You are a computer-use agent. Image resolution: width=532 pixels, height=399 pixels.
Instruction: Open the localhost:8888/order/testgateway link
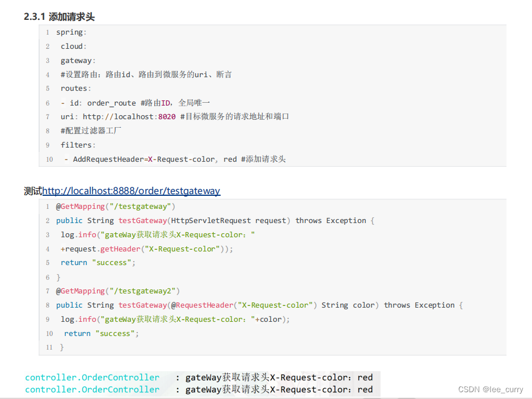coord(131,191)
